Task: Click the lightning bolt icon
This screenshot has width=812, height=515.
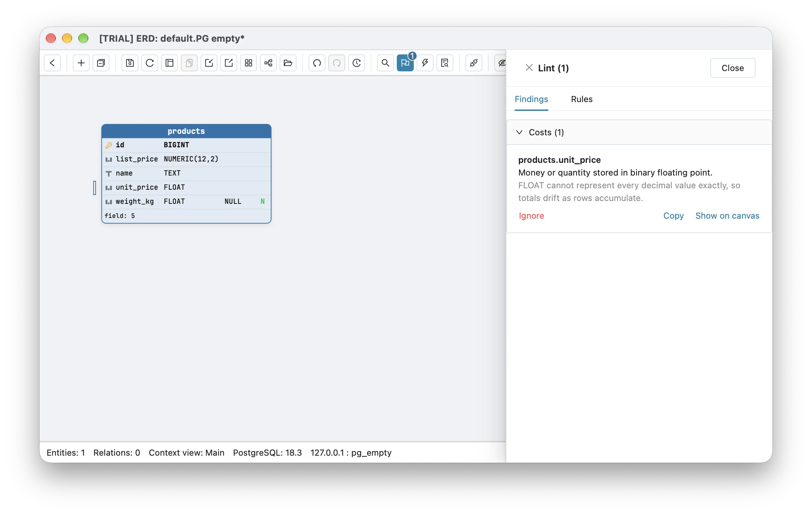Action: [x=425, y=63]
